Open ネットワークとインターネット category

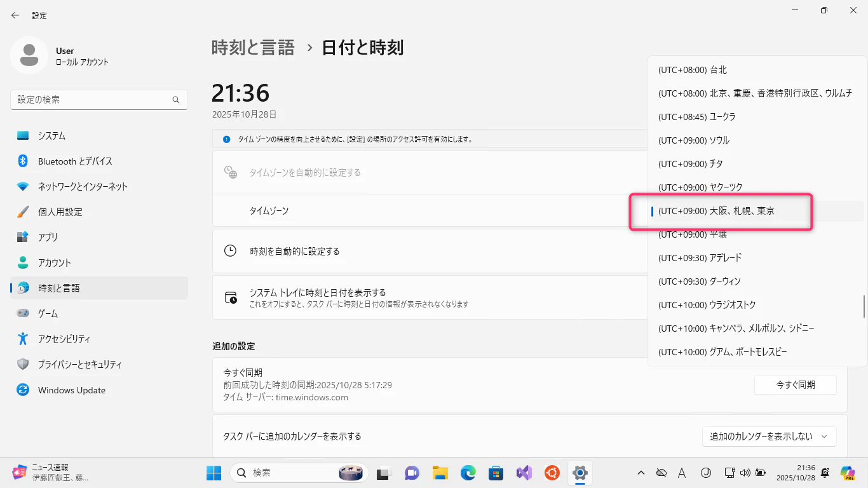click(99, 186)
